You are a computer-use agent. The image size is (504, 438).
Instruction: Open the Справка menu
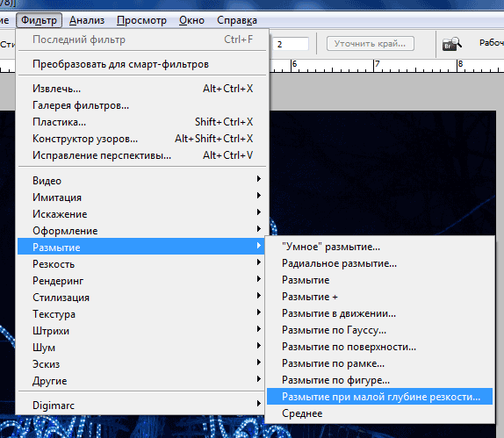tap(237, 20)
